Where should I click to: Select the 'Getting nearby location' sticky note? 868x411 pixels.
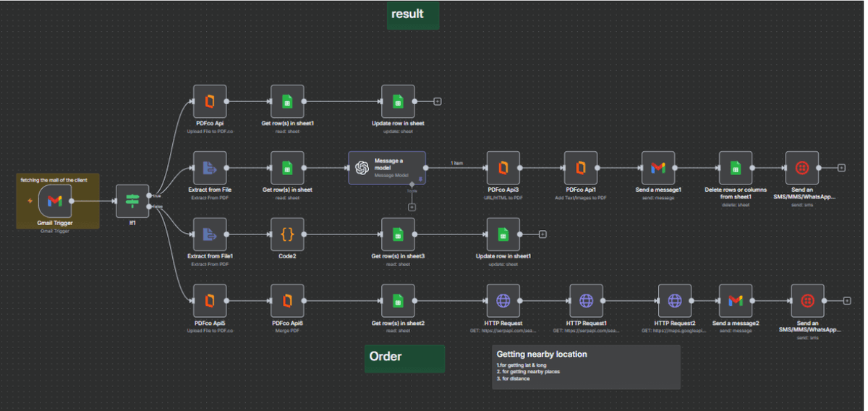(586, 367)
